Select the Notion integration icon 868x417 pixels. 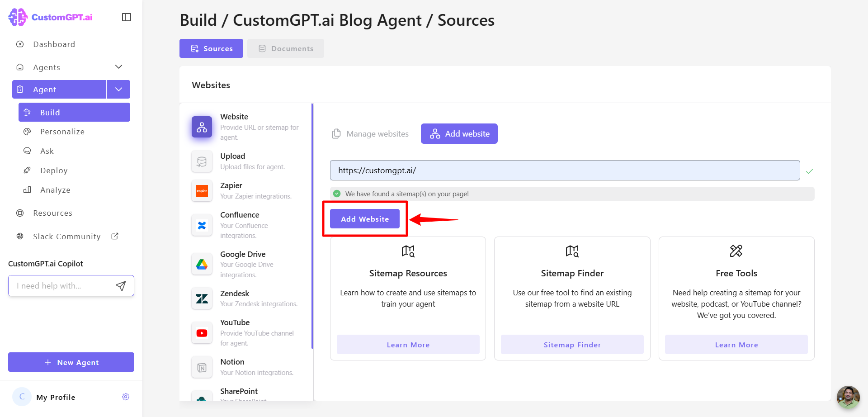pos(202,367)
